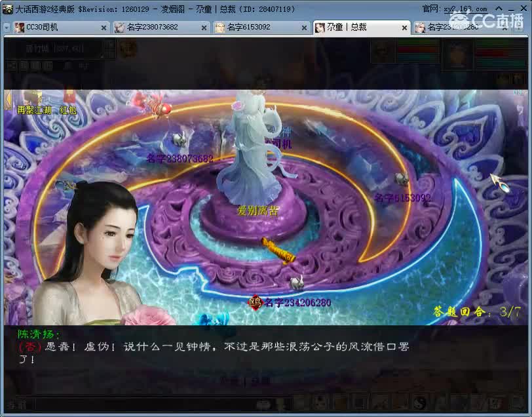Switch to the 名字238073682 tab
The height and width of the screenshot is (417, 532).
point(161,27)
